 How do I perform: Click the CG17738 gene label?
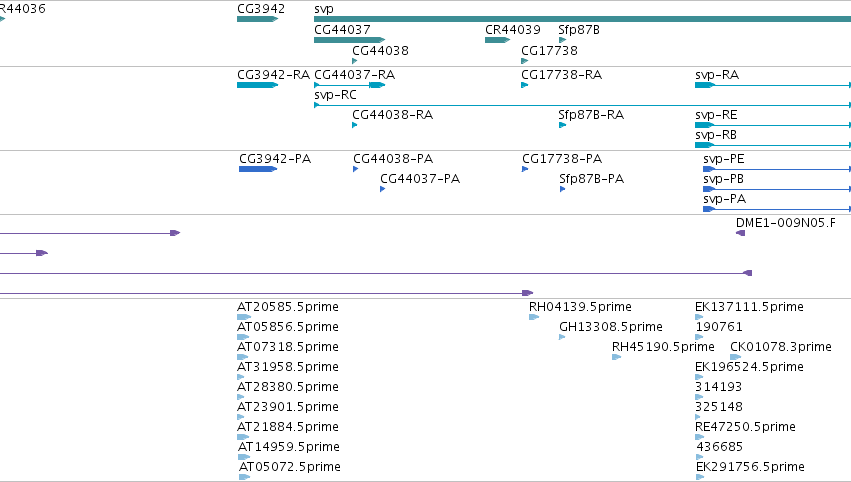point(549,50)
